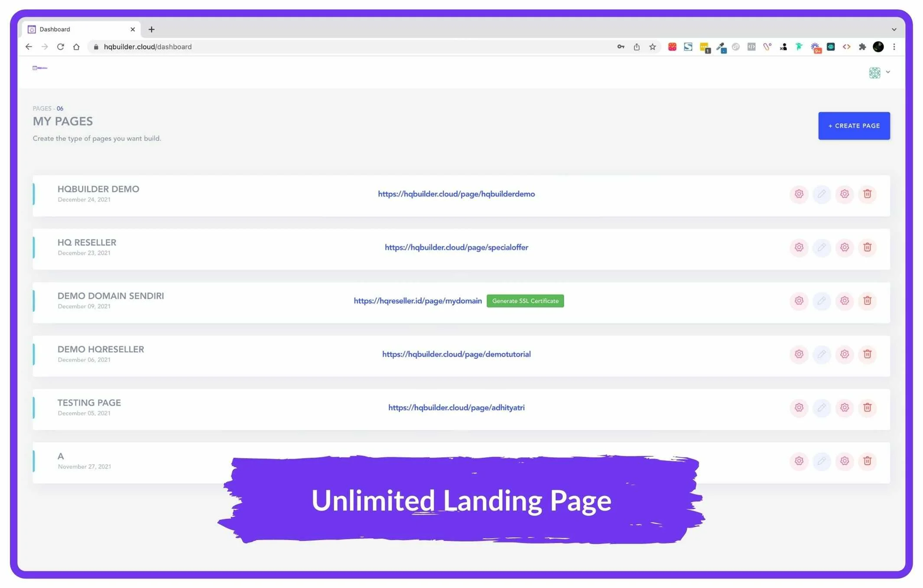Click trash icon for TESTING PAGE
Viewport: 923px width, 588px height.
(867, 407)
